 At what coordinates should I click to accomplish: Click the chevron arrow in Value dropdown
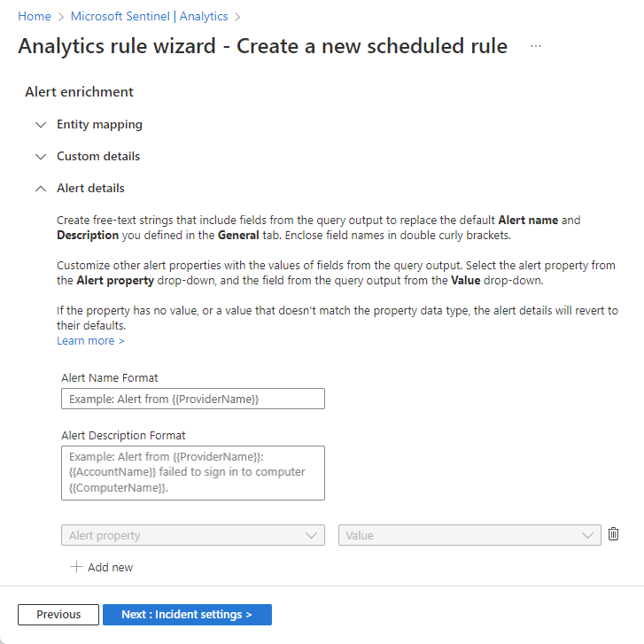(x=588, y=535)
